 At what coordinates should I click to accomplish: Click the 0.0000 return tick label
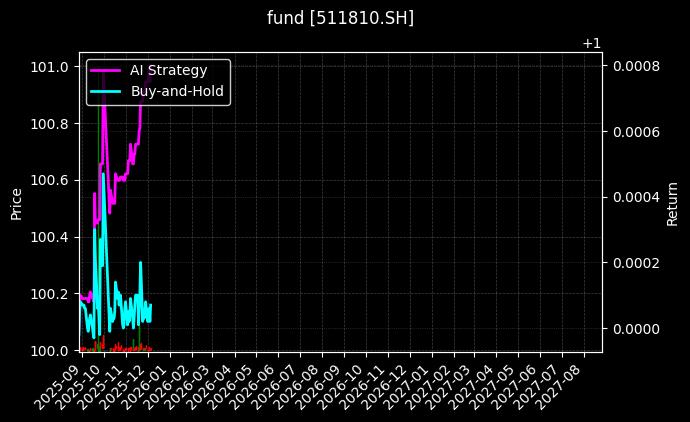coord(636,329)
